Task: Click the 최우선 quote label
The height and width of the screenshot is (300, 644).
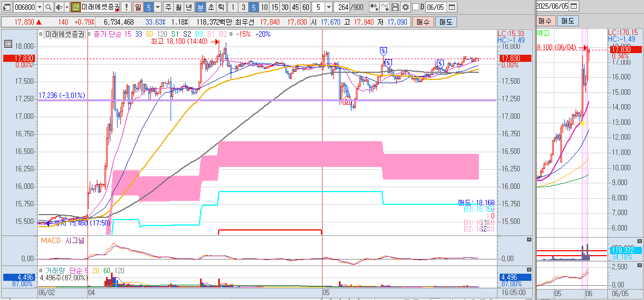Action: click(245, 22)
